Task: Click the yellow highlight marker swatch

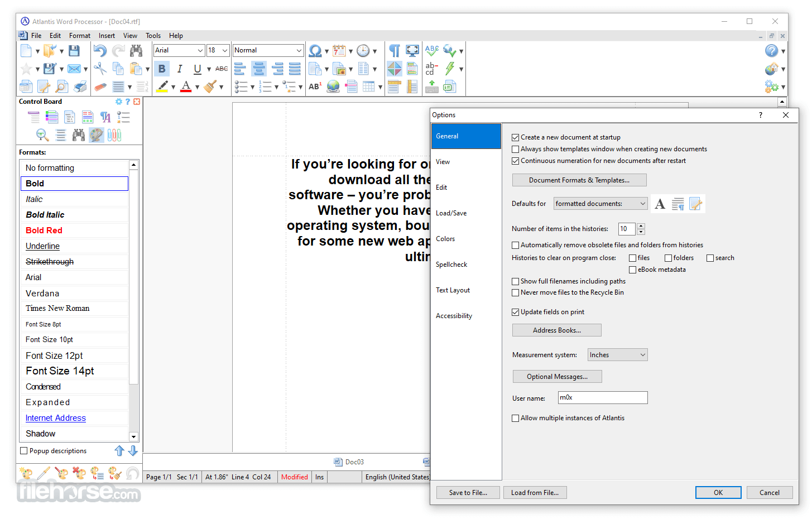Action: coord(162,86)
